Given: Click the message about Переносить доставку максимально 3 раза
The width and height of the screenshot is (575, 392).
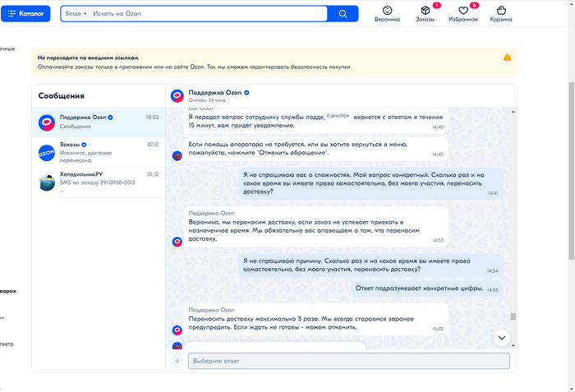Looking at the screenshot, I should [315, 319].
